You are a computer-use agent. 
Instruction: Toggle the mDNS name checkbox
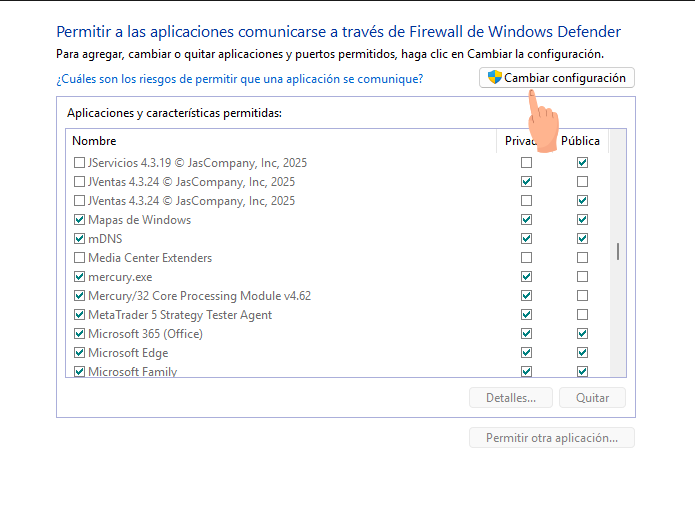click(79, 239)
